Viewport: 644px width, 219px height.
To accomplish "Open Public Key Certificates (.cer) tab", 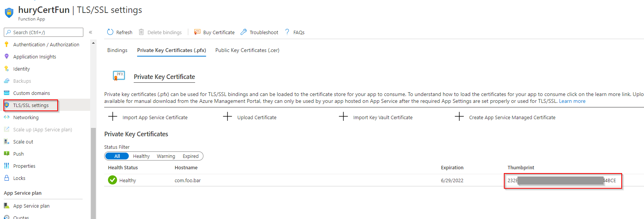I will coord(247,50).
